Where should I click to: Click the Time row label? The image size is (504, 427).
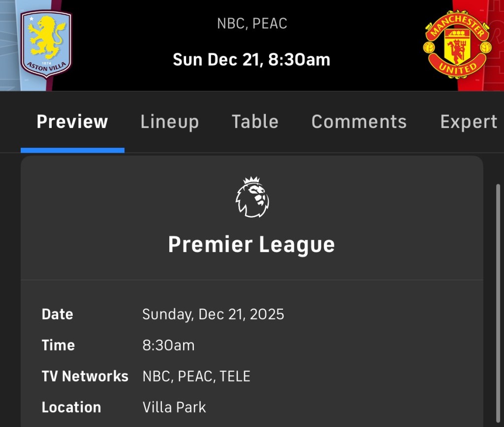pyautogui.click(x=58, y=345)
